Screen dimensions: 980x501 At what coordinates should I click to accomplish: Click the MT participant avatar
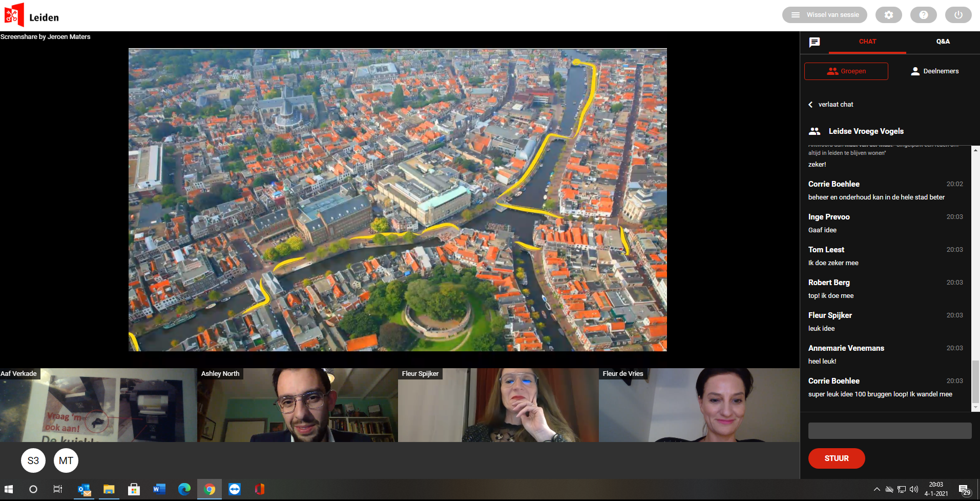coord(66,460)
